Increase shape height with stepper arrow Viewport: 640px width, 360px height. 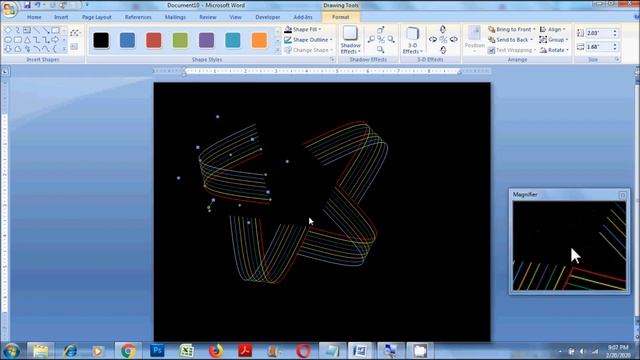coord(615,31)
